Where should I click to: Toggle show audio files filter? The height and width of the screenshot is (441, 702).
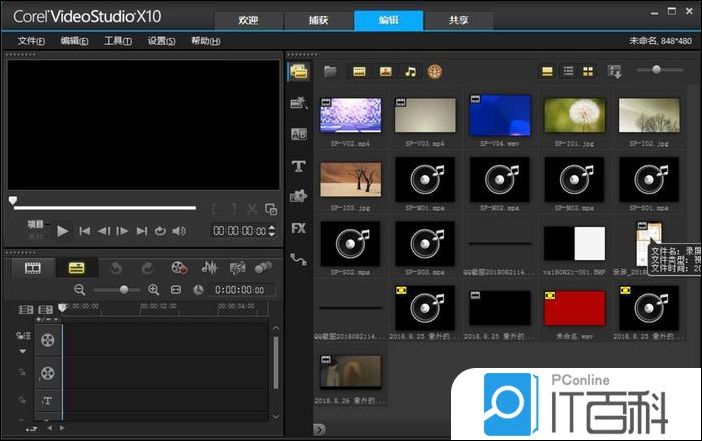410,71
